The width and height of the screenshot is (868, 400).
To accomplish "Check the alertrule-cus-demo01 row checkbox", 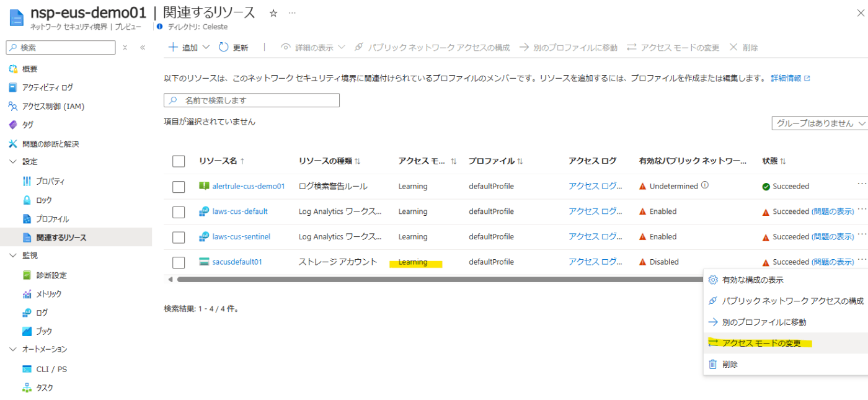I will 179,187.
